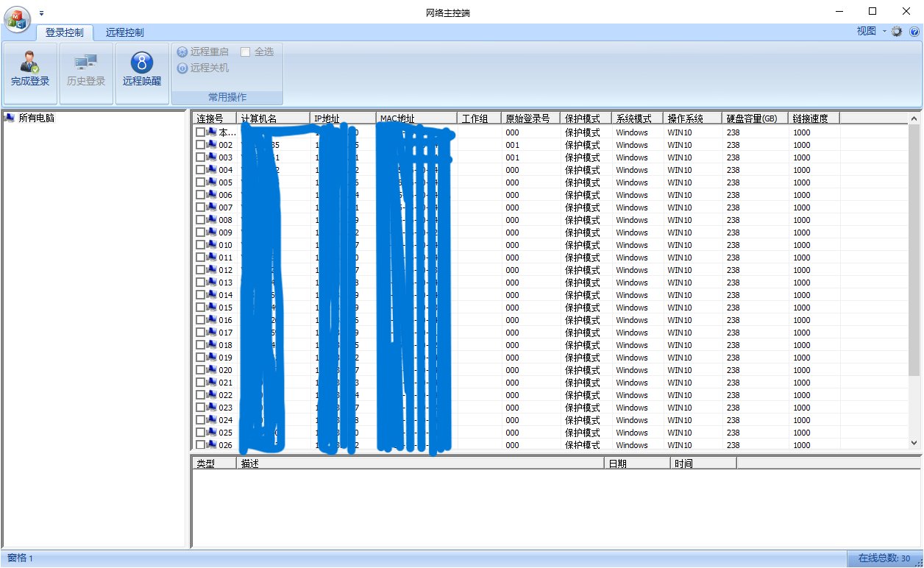Viewport: 924px width, 568px height.
Task: Click the computer icon of row 024
Action: (212, 420)
